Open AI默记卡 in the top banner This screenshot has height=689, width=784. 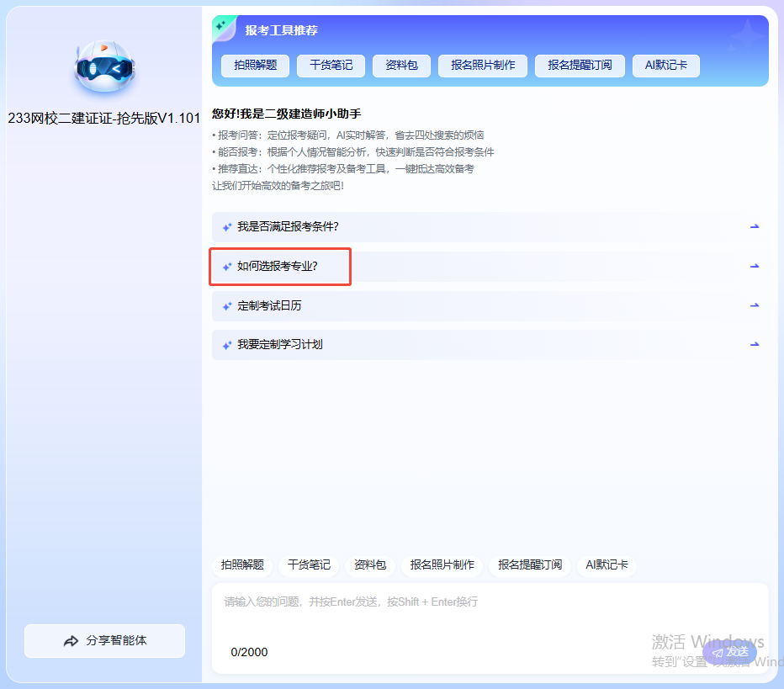click(665, 66)
